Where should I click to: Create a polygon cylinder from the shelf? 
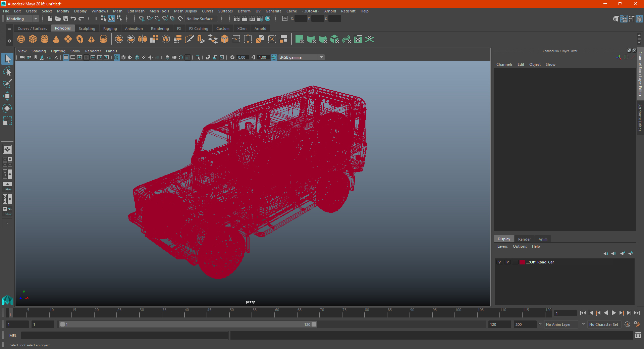[x=45, y=39]
